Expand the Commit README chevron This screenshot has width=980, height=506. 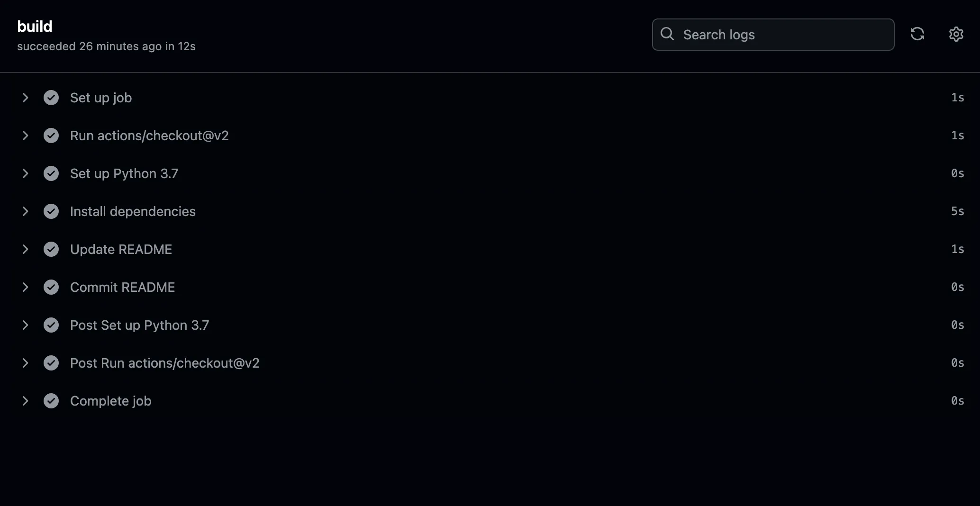[x=26, y=287]
